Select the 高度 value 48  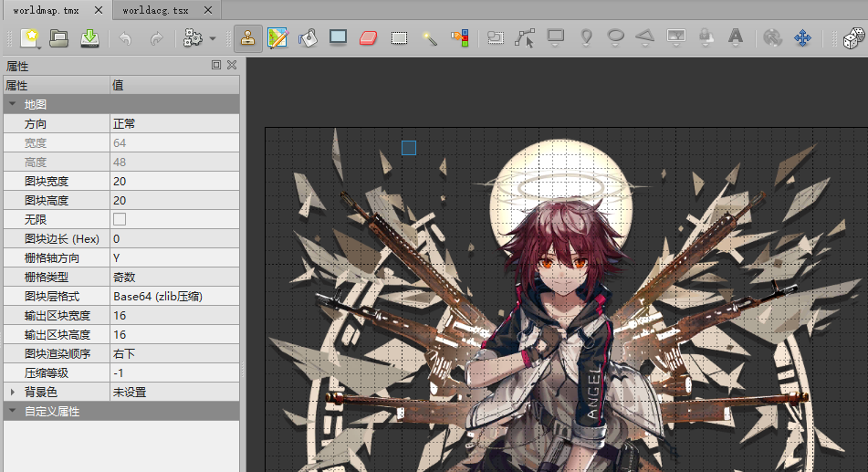point(175,162)
